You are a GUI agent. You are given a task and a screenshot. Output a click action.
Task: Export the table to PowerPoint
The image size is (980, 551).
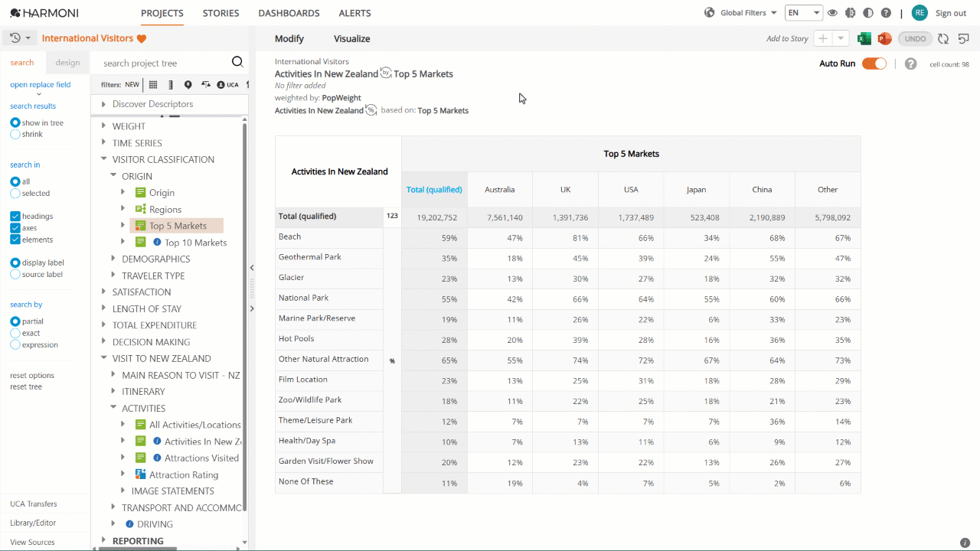pos(884,39)
